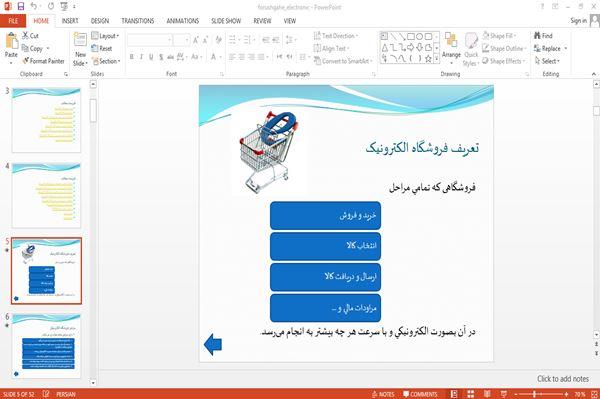Switch to Normal view icon in status bar

tap(454, 394)
